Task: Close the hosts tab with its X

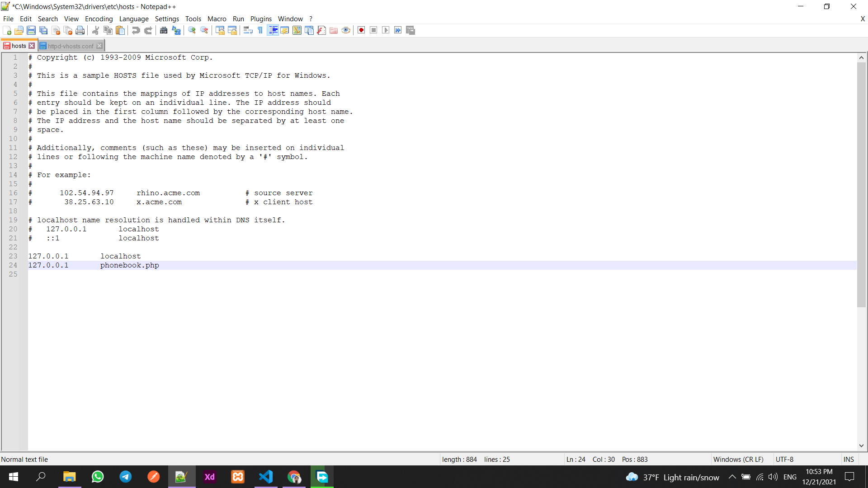Action: click(x=32, y=46)
